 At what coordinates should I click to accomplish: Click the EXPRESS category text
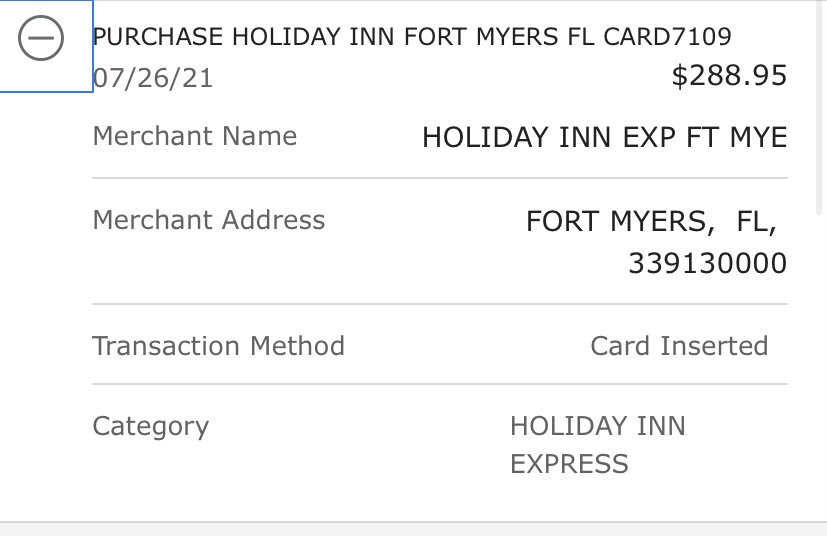[x=569, y=464]
